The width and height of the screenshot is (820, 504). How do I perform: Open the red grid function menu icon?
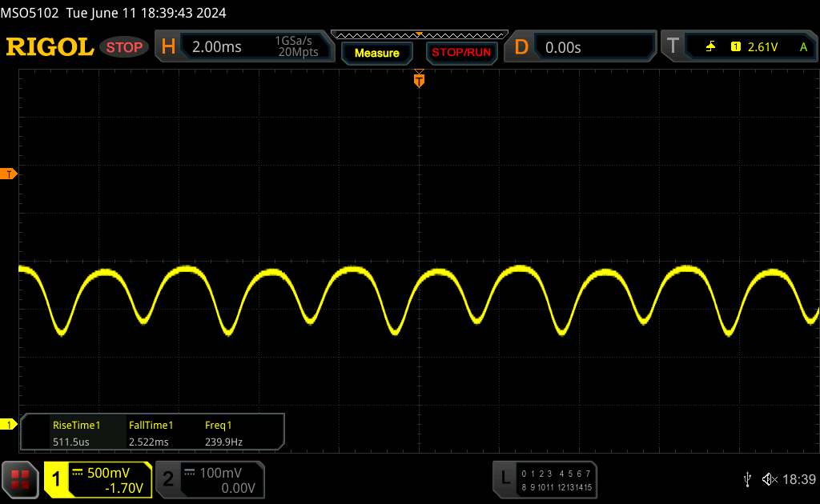[x=21, y=479]
